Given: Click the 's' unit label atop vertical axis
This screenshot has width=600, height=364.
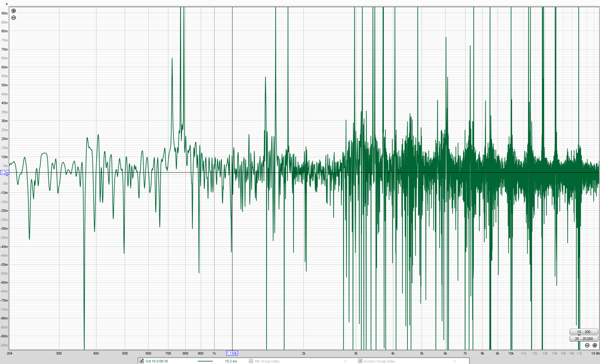Looking at the screenshot, I should click(x=7, y=4).
